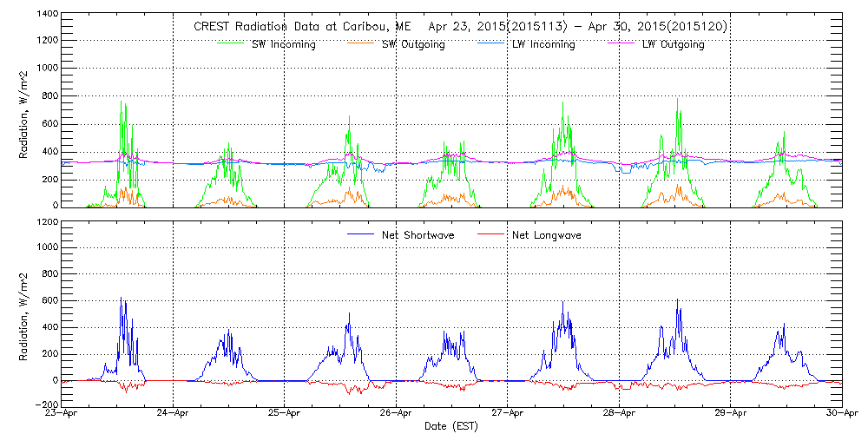Pick the 24-Apr date tick label

coord(174,414)
